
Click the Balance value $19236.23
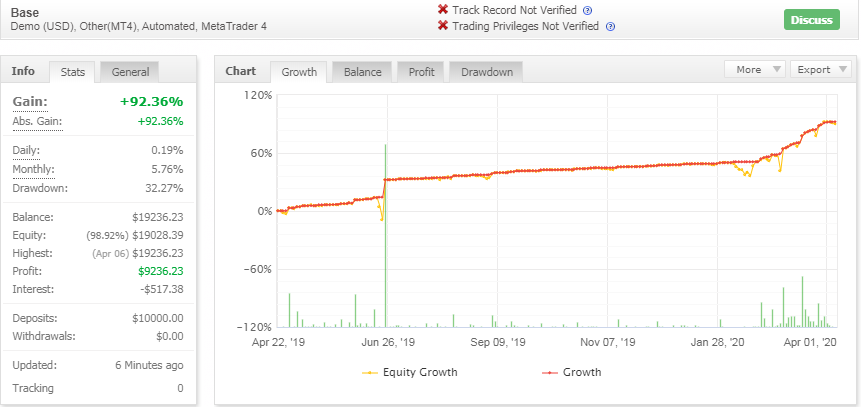[x=158, y=217]
